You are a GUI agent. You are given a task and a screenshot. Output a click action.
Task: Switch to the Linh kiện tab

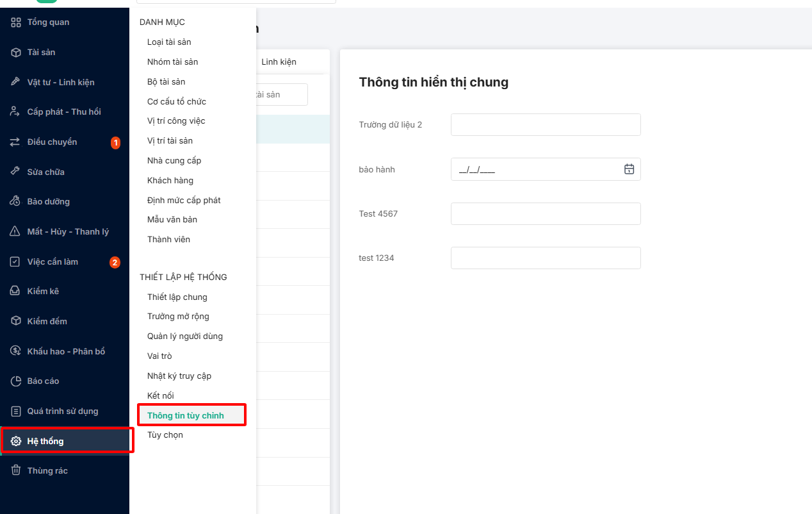[x=279, y=62]
